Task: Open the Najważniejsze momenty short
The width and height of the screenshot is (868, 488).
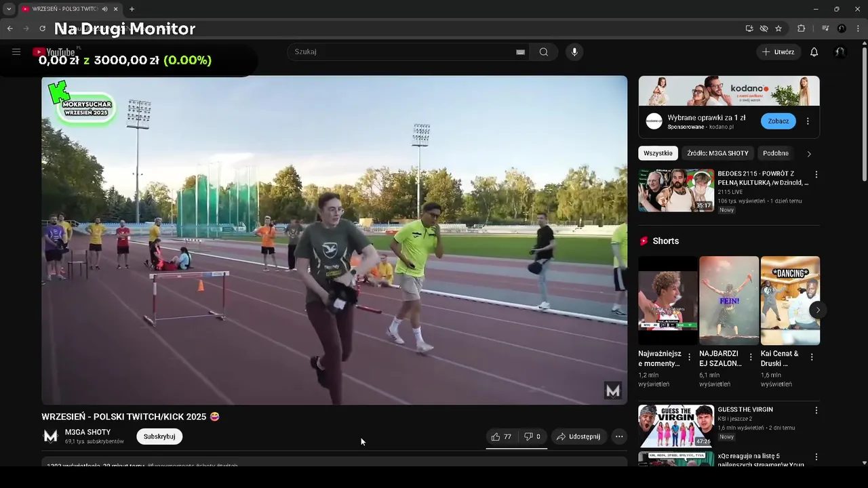Action: pos(668,301)
